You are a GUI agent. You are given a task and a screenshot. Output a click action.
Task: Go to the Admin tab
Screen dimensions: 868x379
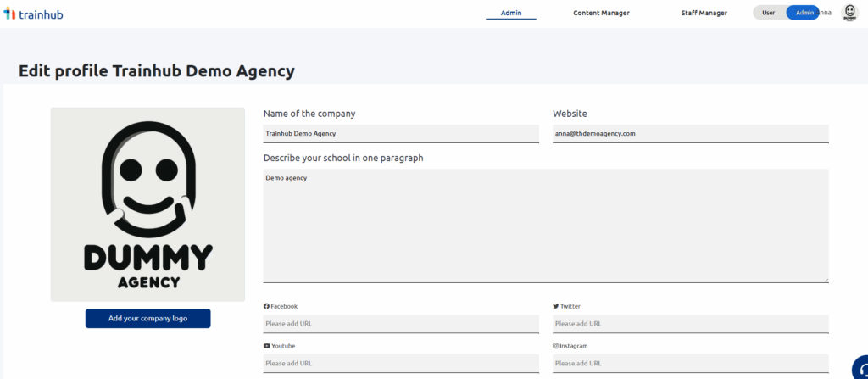(x=511, y=13)
